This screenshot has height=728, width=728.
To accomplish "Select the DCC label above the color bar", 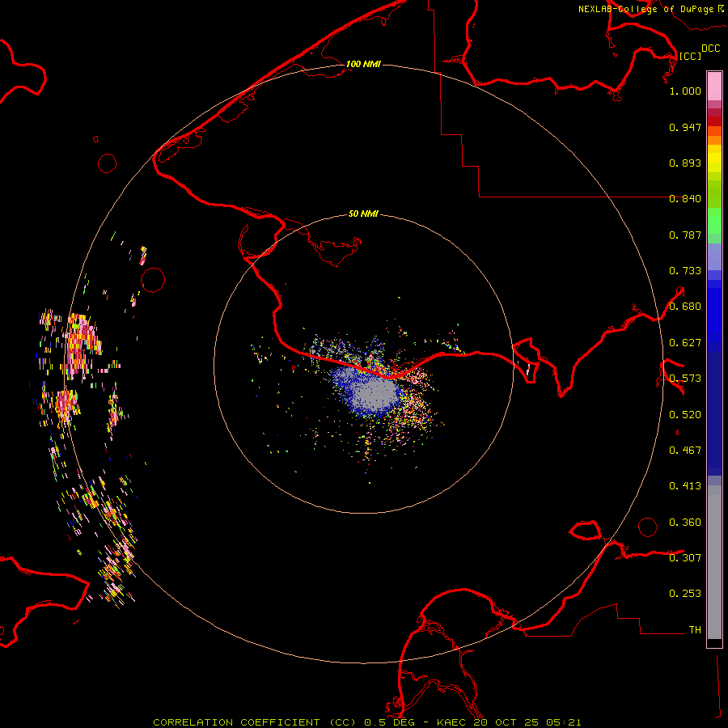I will coord(710,49).
